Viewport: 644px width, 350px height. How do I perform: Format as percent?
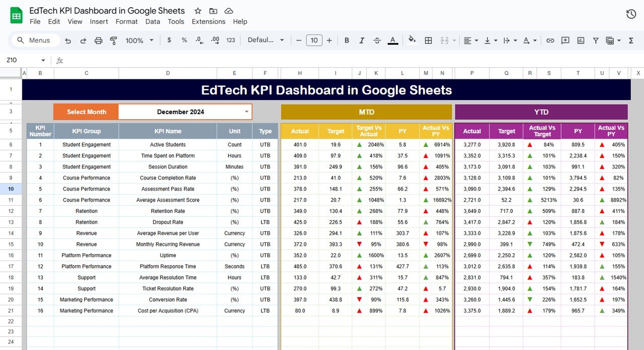click(184, 40)
